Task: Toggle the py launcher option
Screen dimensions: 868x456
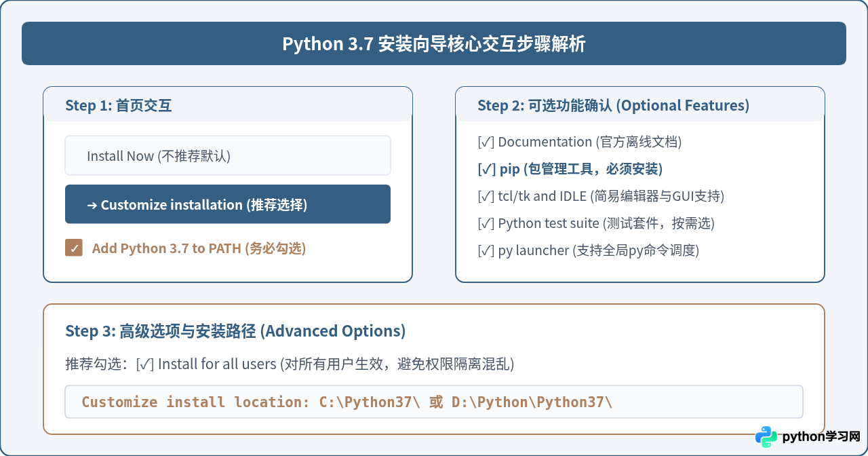Action: pyautogui.click(x=588, y=250)
